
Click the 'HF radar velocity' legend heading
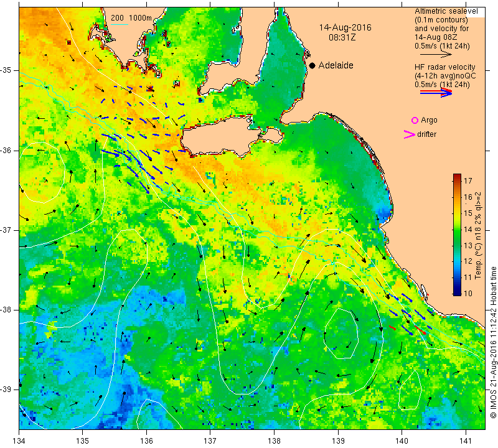tap(444, 67)
